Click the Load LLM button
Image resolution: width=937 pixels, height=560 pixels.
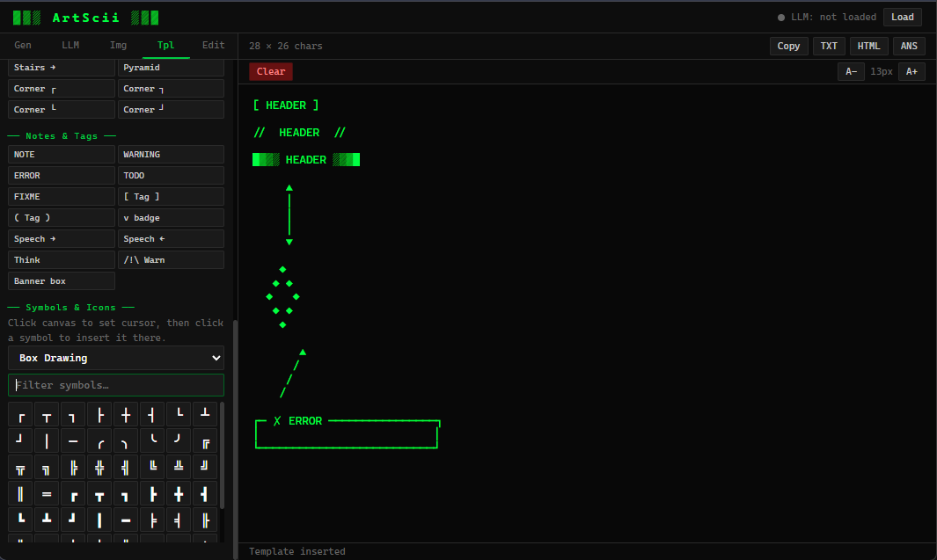[903, 18]
